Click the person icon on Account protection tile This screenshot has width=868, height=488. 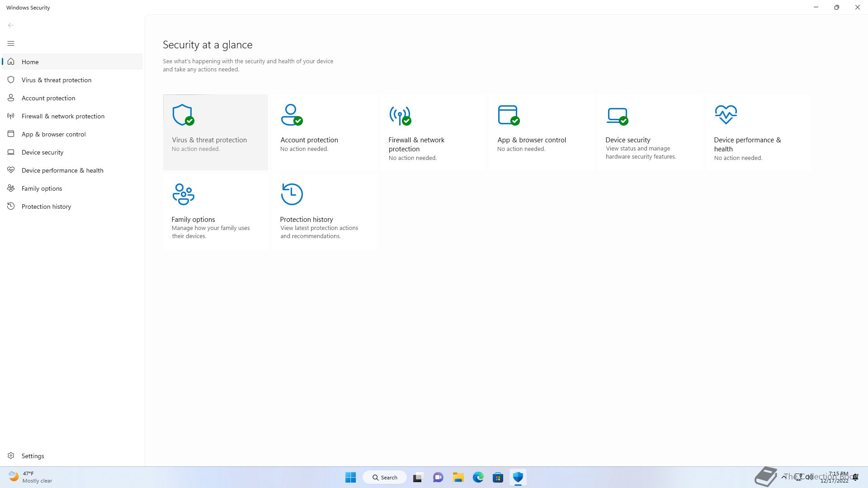[292, 115]
